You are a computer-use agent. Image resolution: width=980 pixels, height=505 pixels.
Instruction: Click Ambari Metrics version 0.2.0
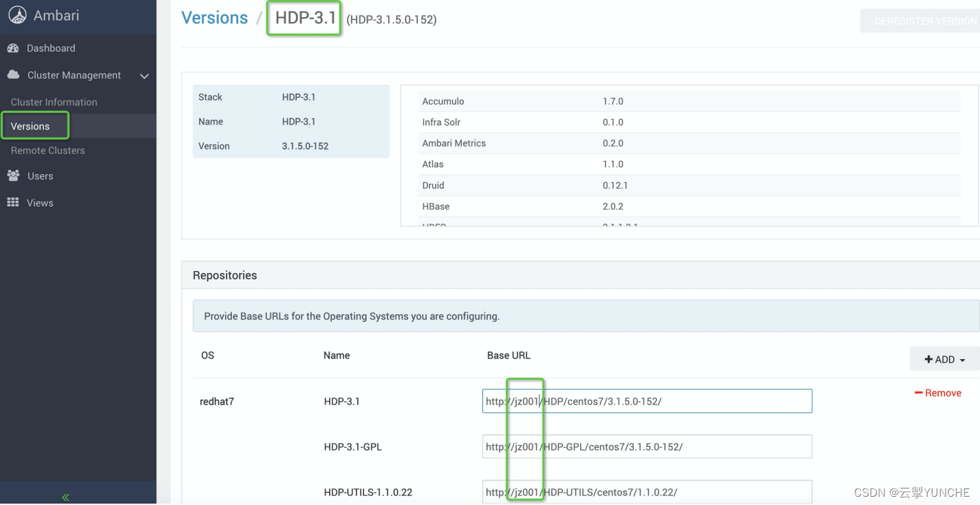(612, 143)
